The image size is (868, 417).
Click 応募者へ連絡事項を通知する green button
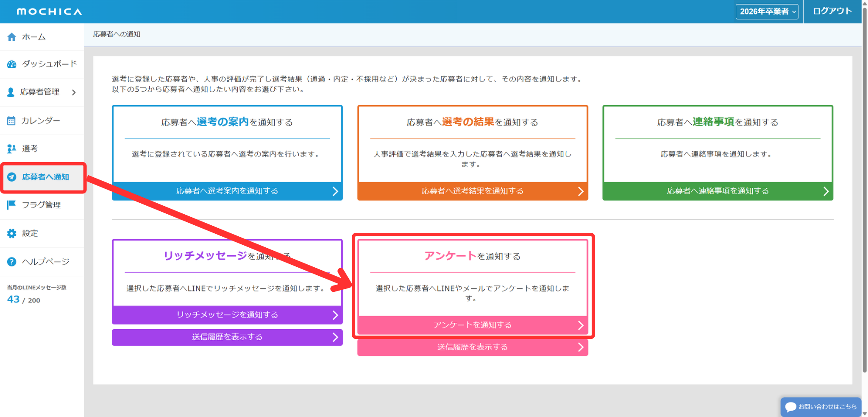[x=718, y=191]
